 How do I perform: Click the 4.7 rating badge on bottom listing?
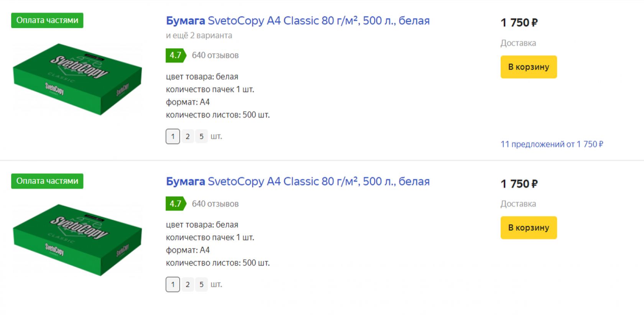[176, 203]
